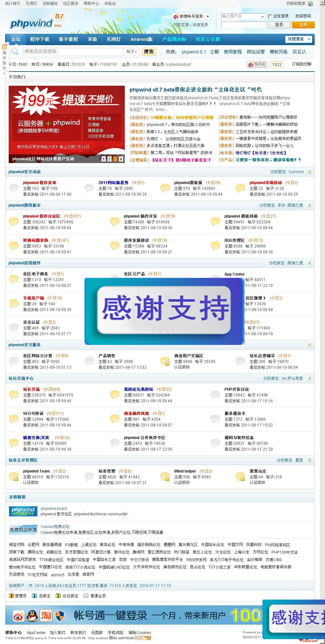Click the shield icon in bottom banner

[x=59, y=616]
